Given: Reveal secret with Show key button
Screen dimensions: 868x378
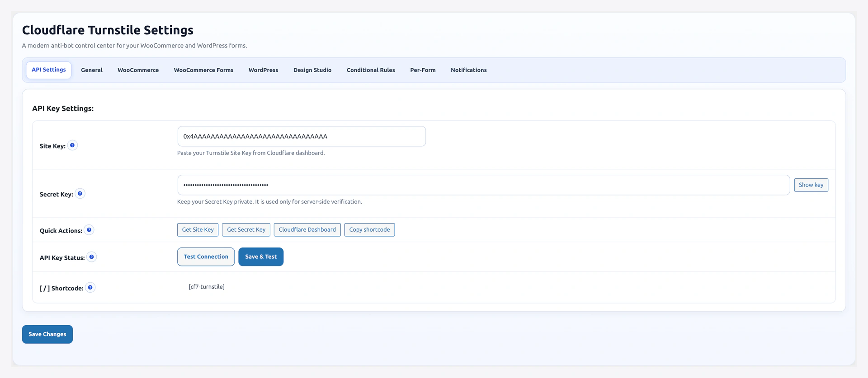Looking at the screenshot, I should [x=811, y=185].
